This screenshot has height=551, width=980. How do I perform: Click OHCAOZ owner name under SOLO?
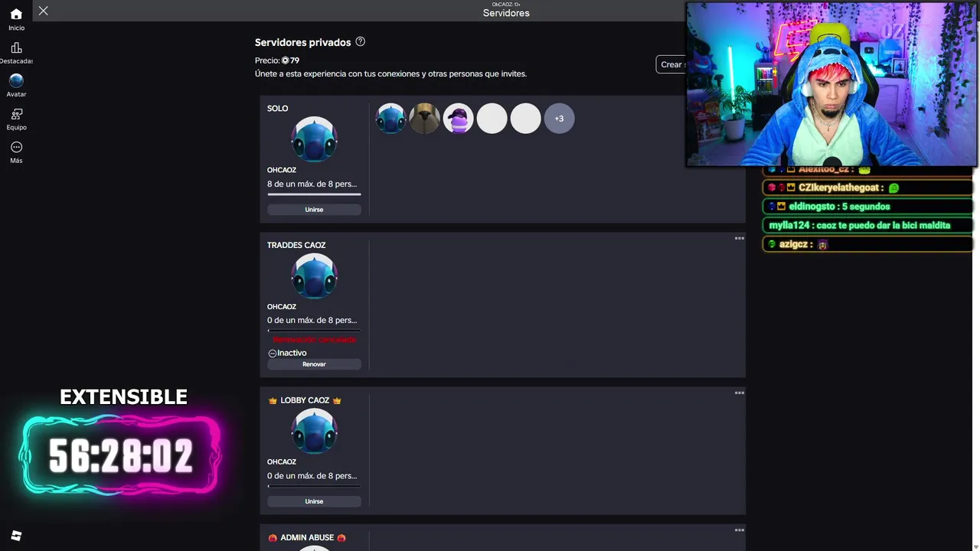click(282, 170)
